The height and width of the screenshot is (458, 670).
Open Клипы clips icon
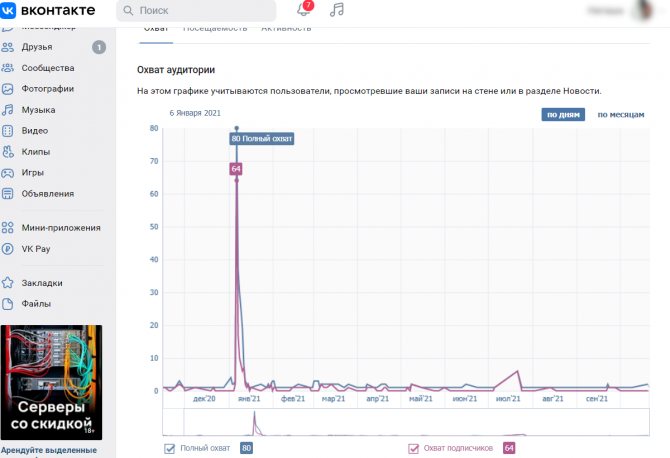tap(8, 152)
